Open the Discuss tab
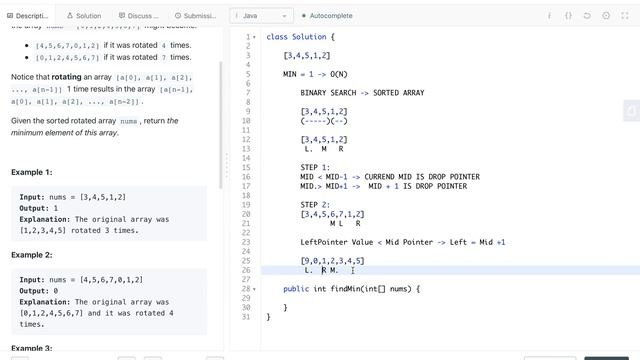 [x=138, y=16]
